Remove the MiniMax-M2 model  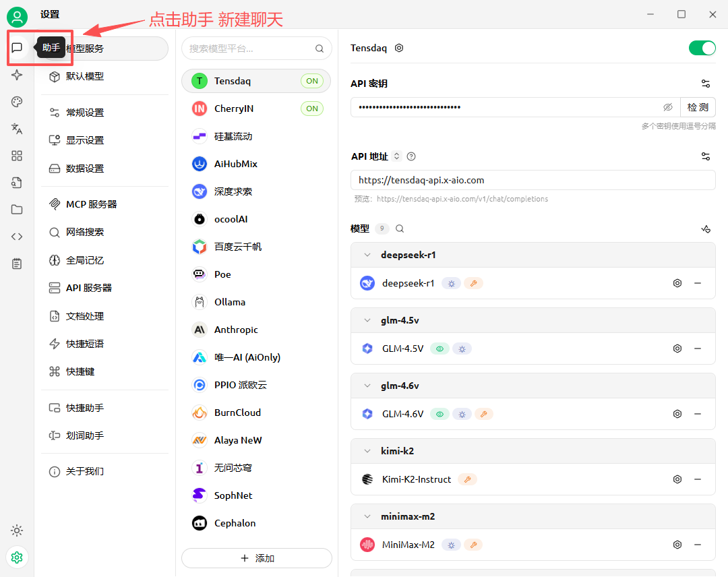click(698, 545)
